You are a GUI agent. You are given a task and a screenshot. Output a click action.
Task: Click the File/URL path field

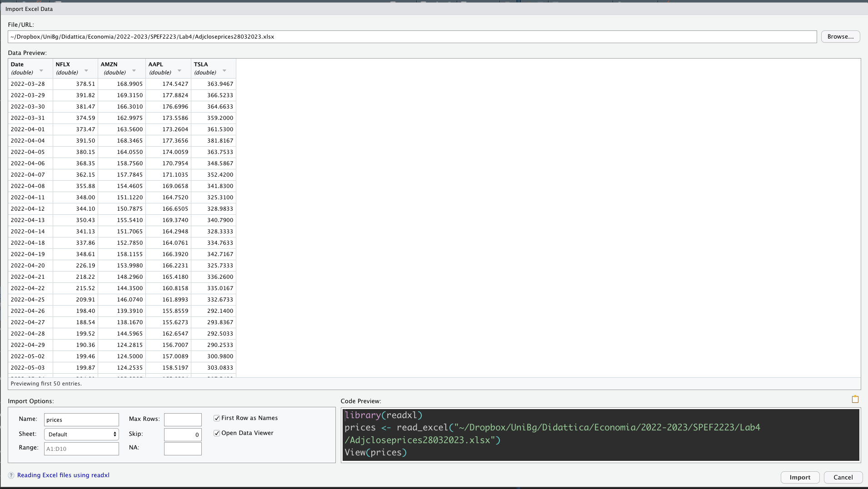tap(412, 37)
